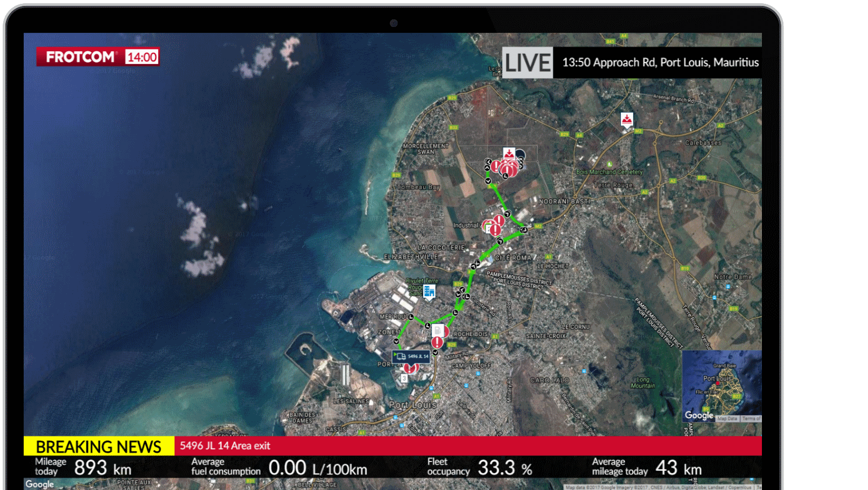Click the Tombeau Bay map label
The width and height of the screenshot is (868, 490).
pos(418,187)
